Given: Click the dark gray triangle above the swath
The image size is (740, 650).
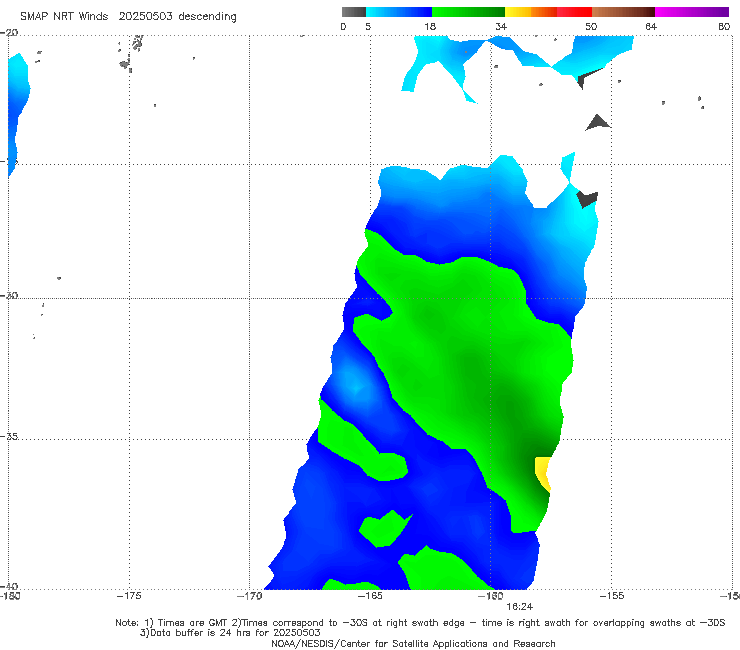Looking at the screenshot, I should tap(598, 122).
